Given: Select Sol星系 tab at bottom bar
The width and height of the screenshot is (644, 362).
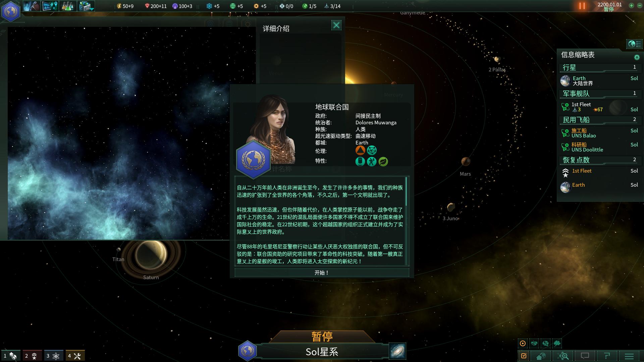Looking at the screenshot, I should coord(322,351).
